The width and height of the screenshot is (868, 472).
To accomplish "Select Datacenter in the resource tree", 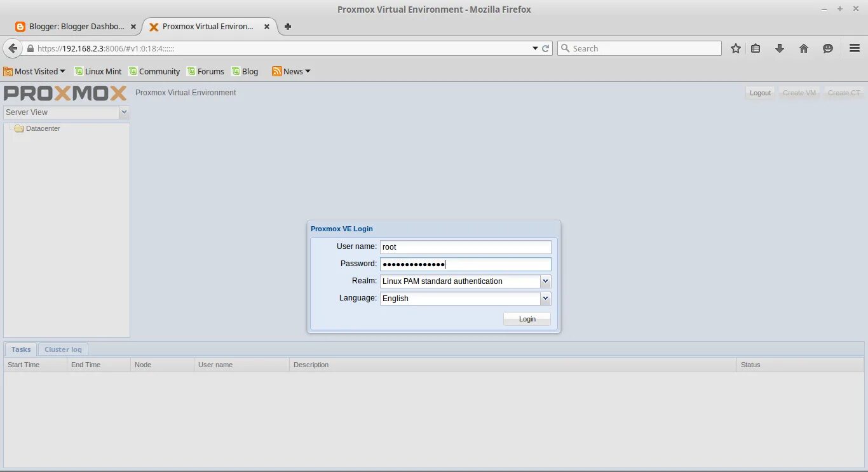I will (x=43, y=128).
